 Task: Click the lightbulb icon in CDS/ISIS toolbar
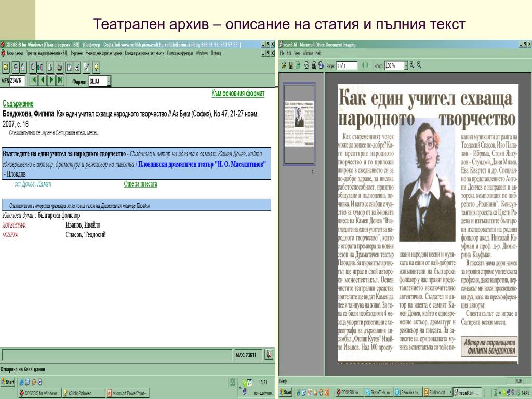(96, 67)
